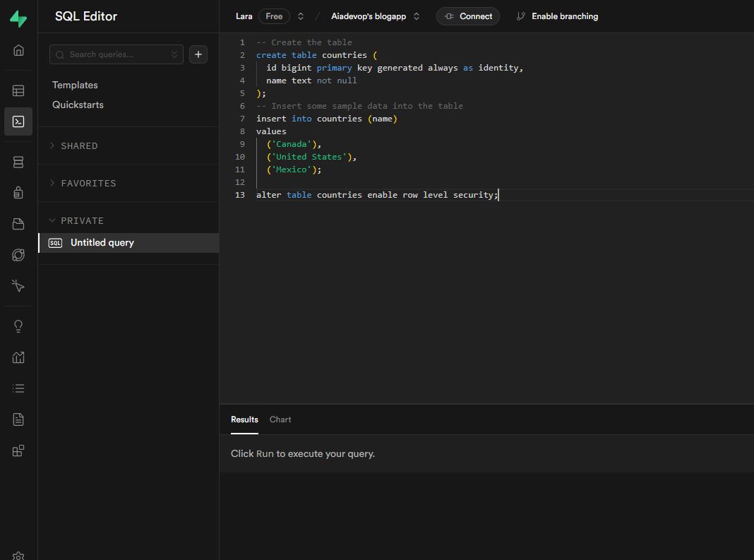Collapse the PRIVATE section
The width and height of the screenshot is (754, 560).
pyautogui.click(x=77, y=221)
